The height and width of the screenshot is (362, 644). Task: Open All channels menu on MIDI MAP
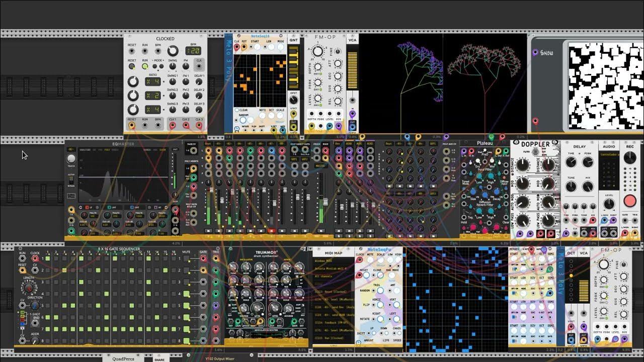333,276
